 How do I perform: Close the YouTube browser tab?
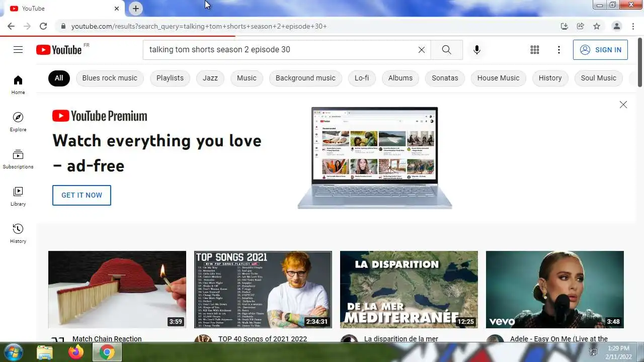[x=117, y=9]
